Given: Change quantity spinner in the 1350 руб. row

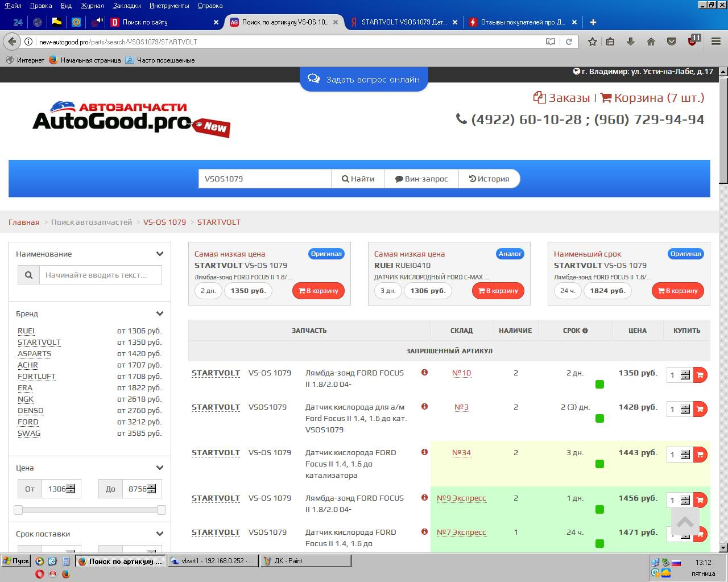Looking at the screenshot, I should [685, 375].
